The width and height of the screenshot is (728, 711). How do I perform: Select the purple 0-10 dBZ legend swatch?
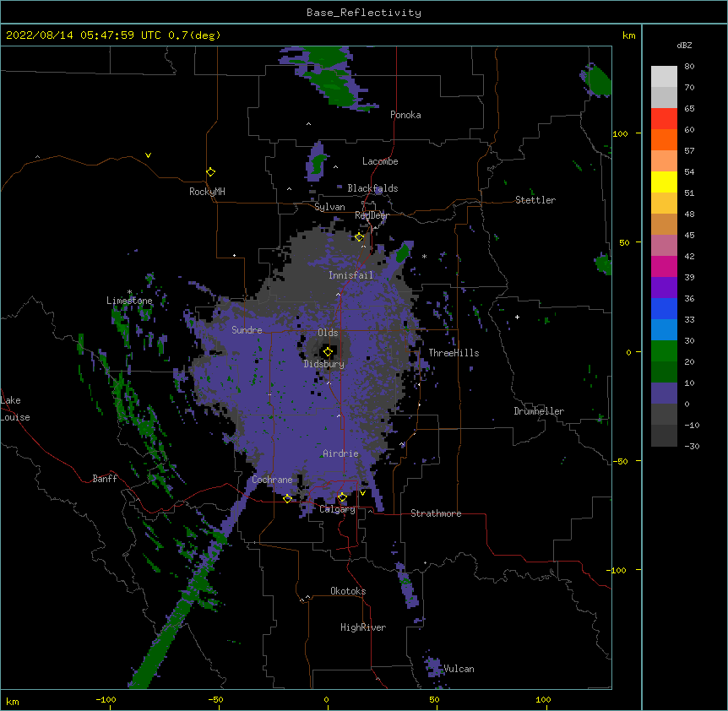[x=664, y=393]
